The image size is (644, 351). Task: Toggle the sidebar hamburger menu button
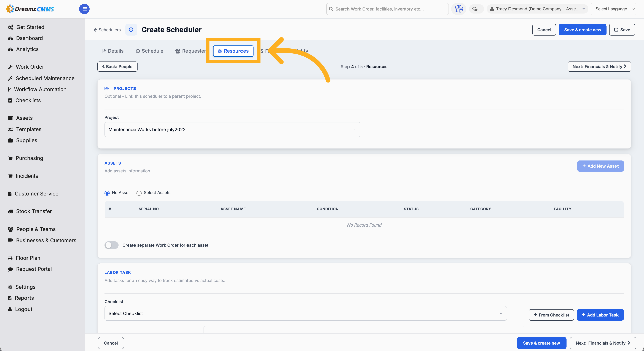(x=84, y=9)
